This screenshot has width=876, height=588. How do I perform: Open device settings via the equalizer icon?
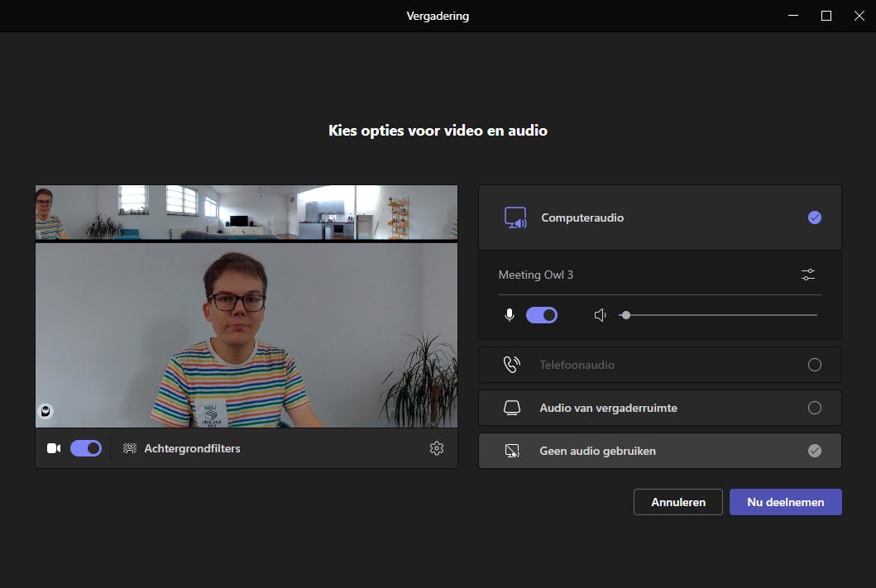pyautogui.click(x=808, y=274)
